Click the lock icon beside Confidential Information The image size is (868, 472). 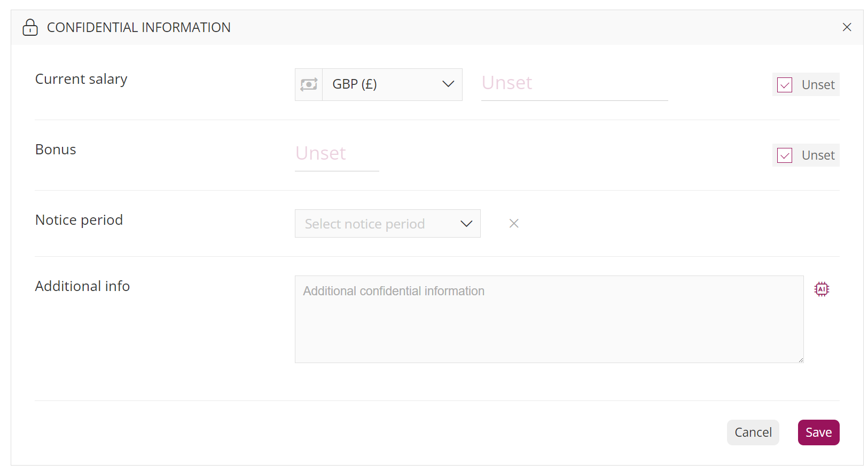30,27
